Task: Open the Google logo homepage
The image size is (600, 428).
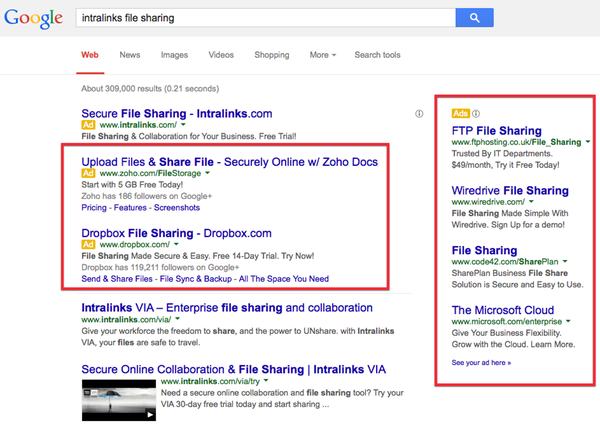Action: 34,19
